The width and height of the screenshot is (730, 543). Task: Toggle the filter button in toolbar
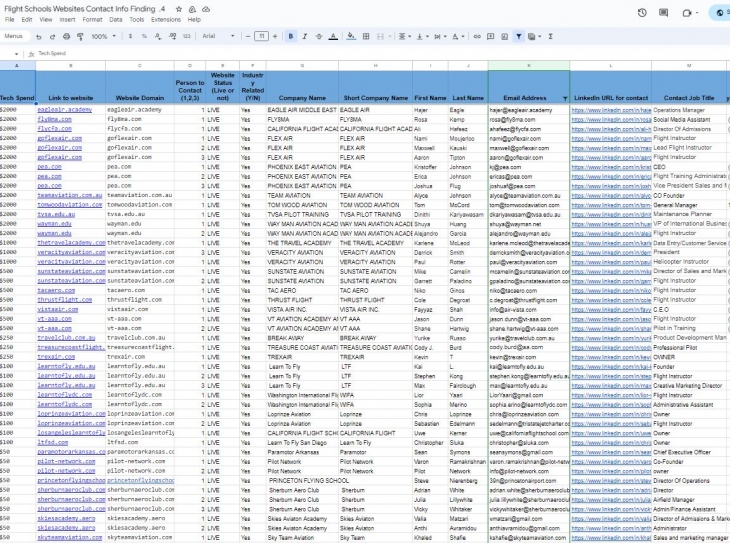pyautogui.click(x=518, y=36)
